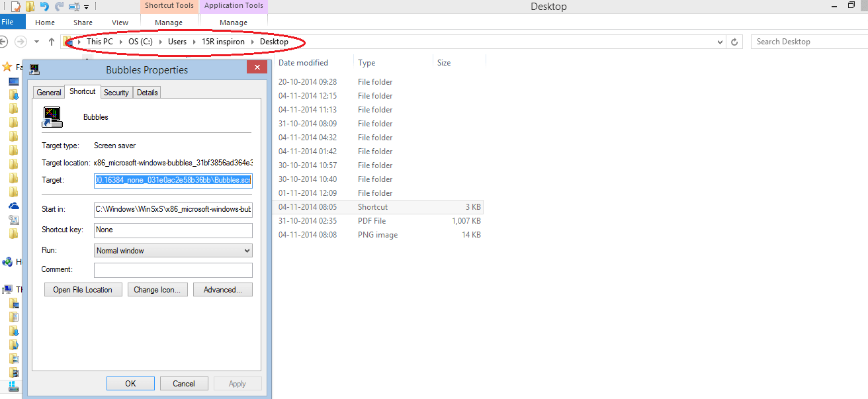The image size is (868, 399).
Task: Open the Recent locations dropdown arrow
Action: 36,42
